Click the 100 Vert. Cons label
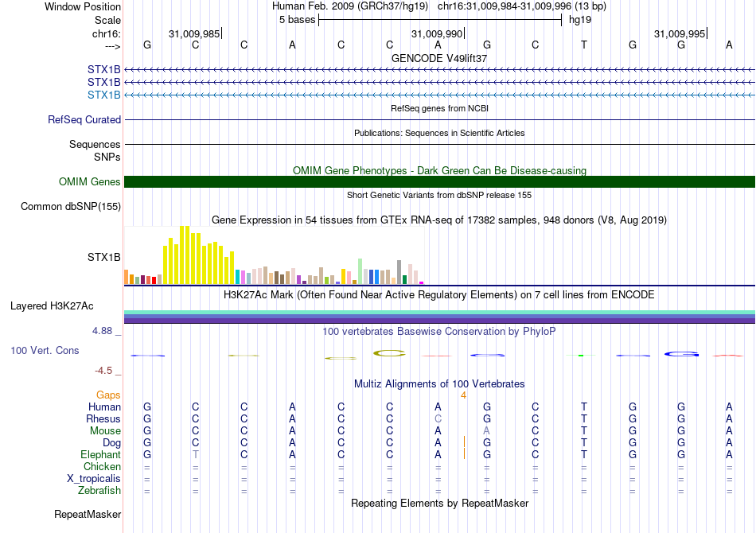Screen dimensions: 756x533 click(45, 350)
